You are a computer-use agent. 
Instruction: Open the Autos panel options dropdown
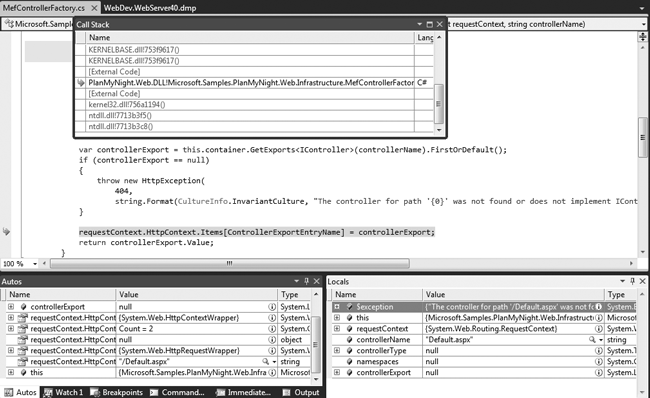(x=296, y=281)
